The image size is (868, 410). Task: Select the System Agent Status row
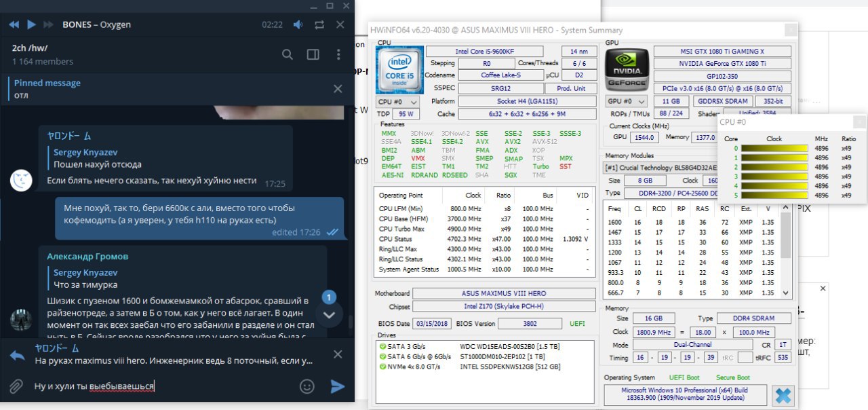point(485,269)
